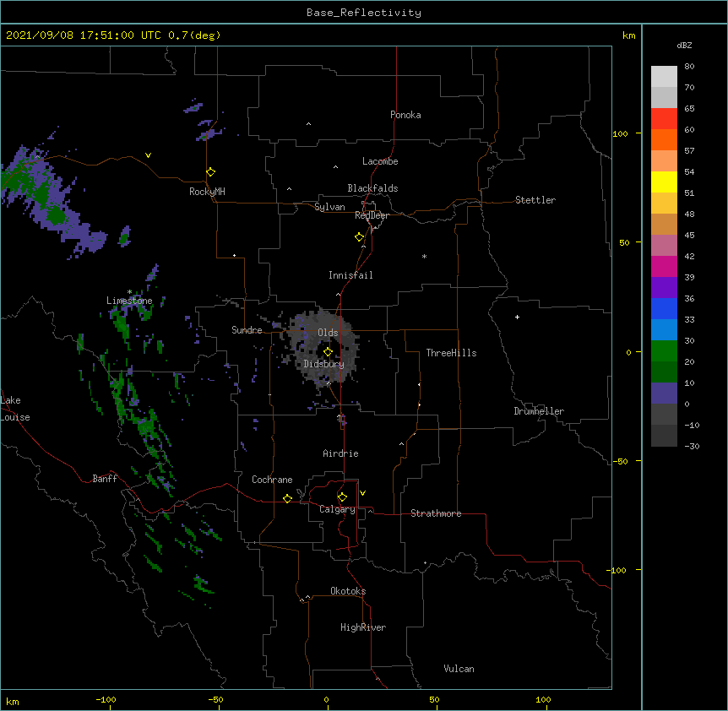Click the yellow diamond marker above Calgary label
Screen dimensions: 728x711
[342, 497]
